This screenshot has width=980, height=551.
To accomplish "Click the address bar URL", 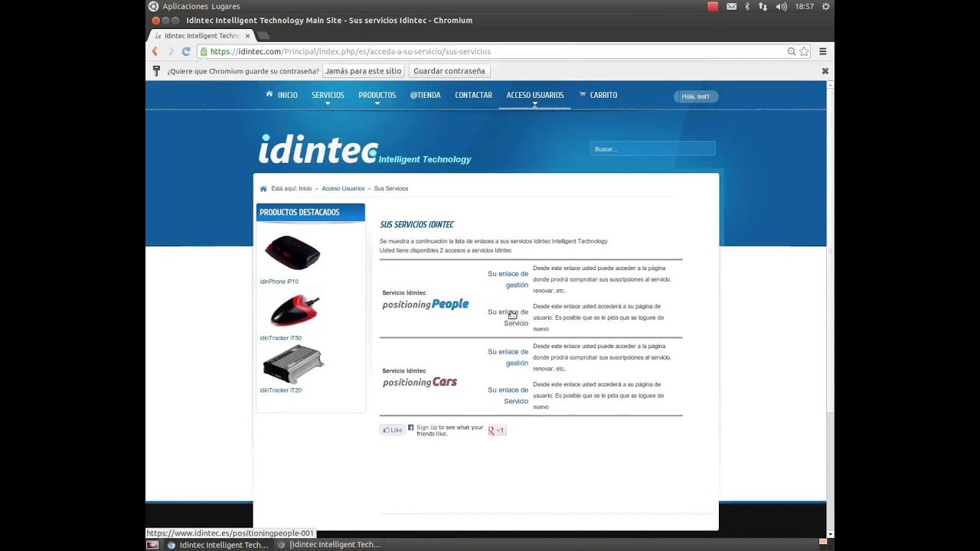I will click(x=350, y=51).
